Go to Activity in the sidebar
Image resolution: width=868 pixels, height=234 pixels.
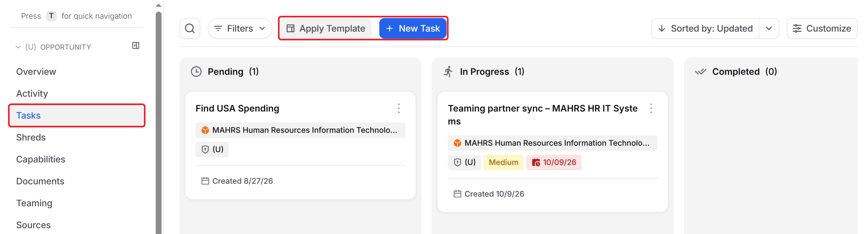click(x=32, y=93)
